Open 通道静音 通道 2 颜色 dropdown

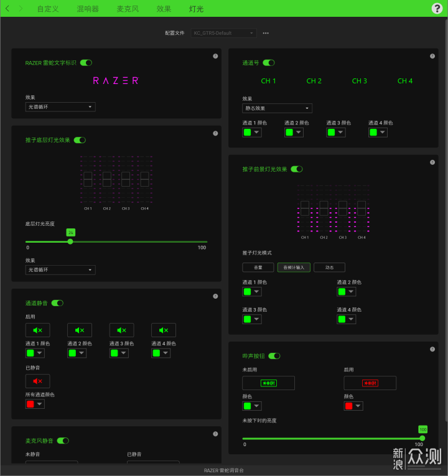tap(77, 353)
